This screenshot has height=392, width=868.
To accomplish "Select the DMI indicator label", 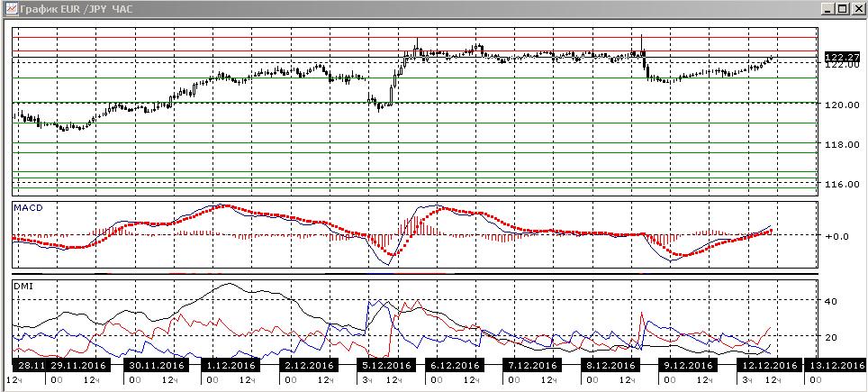I will pos(23,286).
